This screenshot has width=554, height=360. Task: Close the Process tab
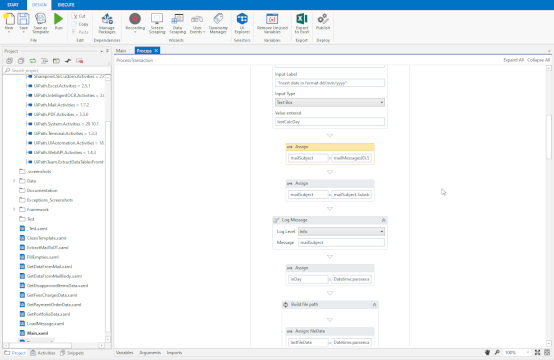click(156, 51)
